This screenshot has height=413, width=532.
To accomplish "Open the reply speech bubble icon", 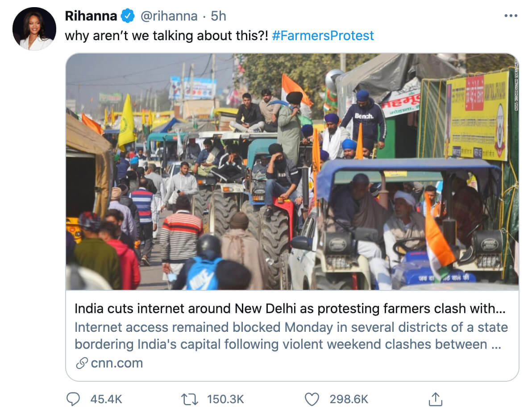I will click(73, 399).
